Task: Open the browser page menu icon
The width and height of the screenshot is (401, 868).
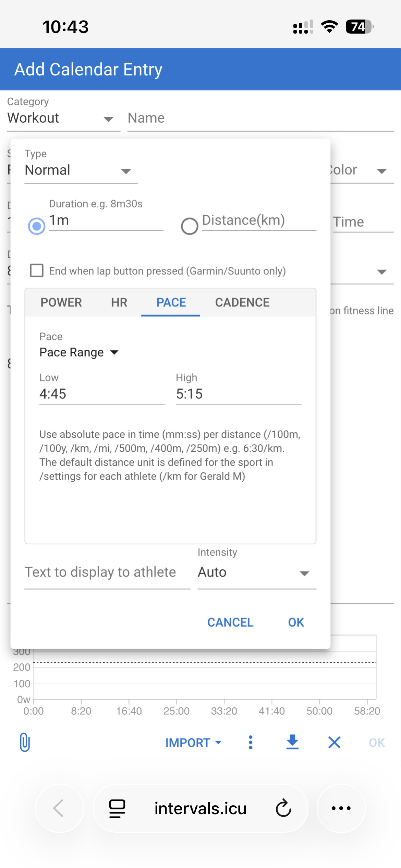Action: coord(117,808)
